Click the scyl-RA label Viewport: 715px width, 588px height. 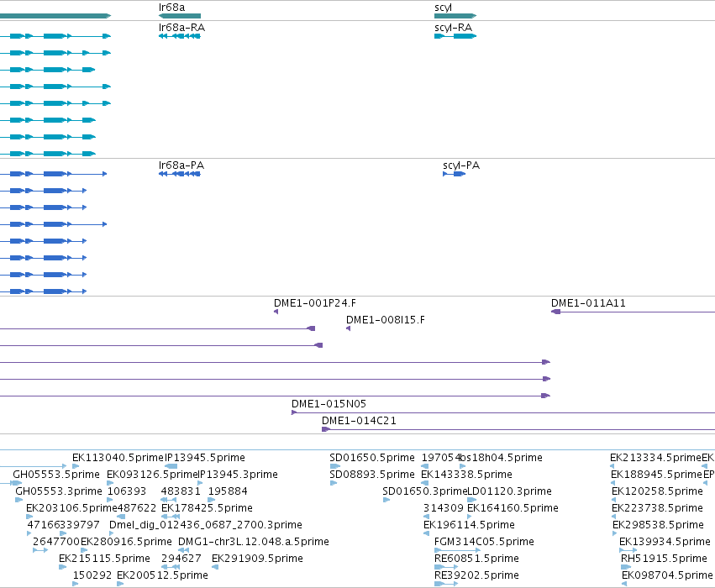click(453, 28)
